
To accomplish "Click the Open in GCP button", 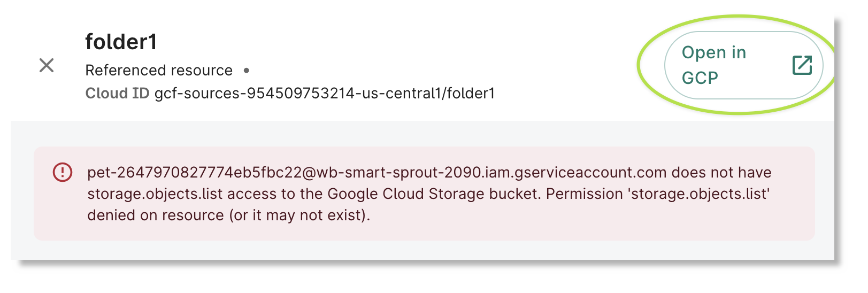I will (x=743, y=65).
